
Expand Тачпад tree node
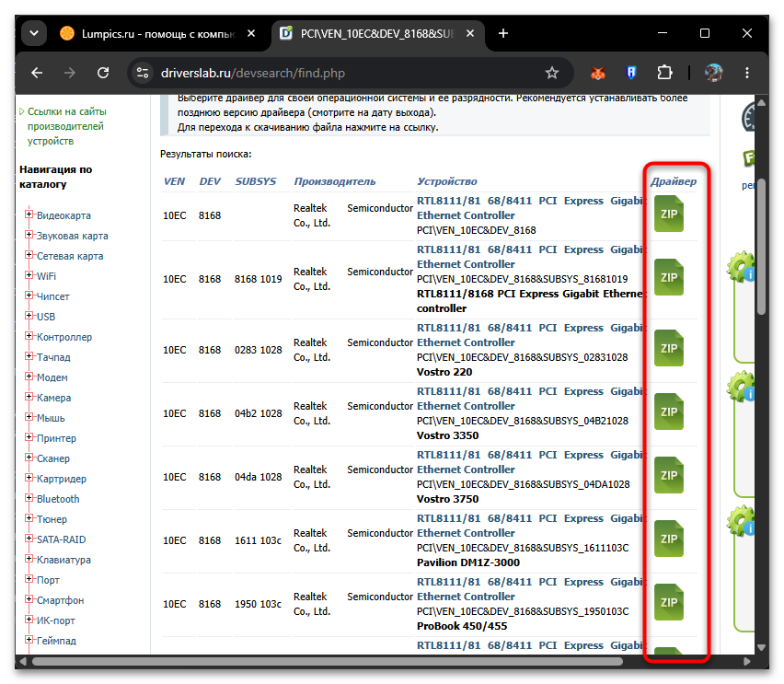click(29, 356)
